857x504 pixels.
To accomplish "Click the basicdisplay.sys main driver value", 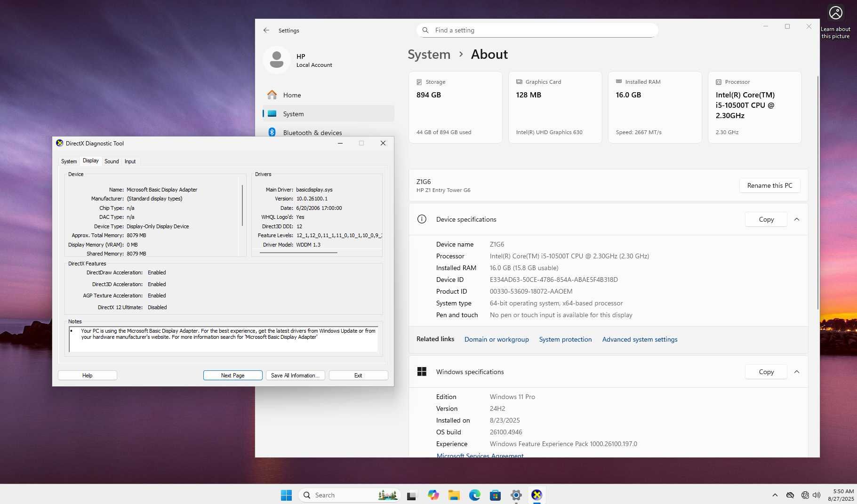I will [x=314, y=190].
